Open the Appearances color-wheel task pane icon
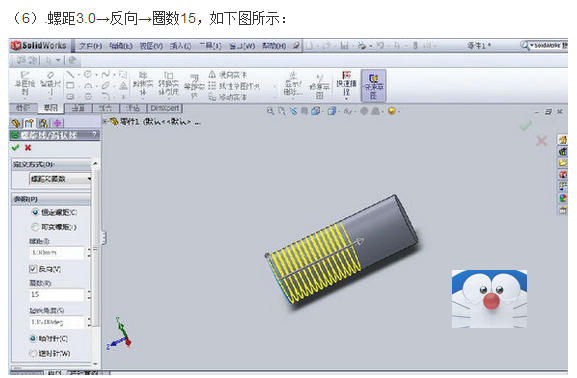This screenshot has height=378, width=577. (x=563, y=198)
